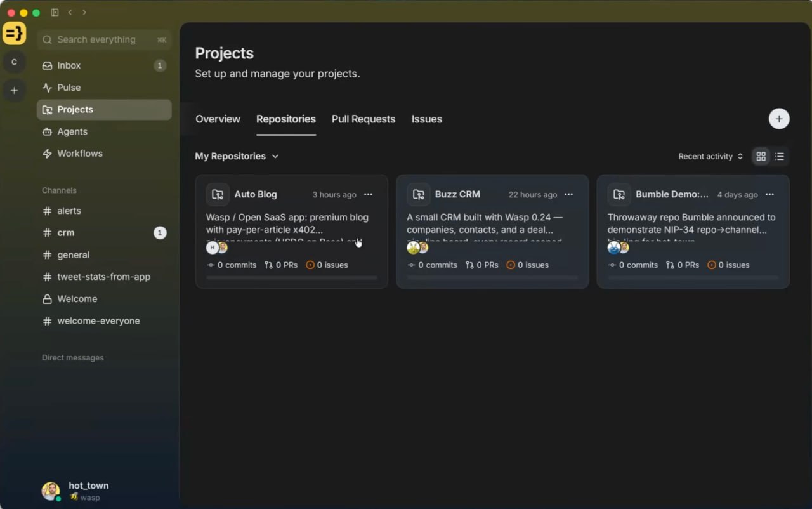812x509 pixels.
Task: Add a new workspace with the sidebar plus
Action: 14,90
